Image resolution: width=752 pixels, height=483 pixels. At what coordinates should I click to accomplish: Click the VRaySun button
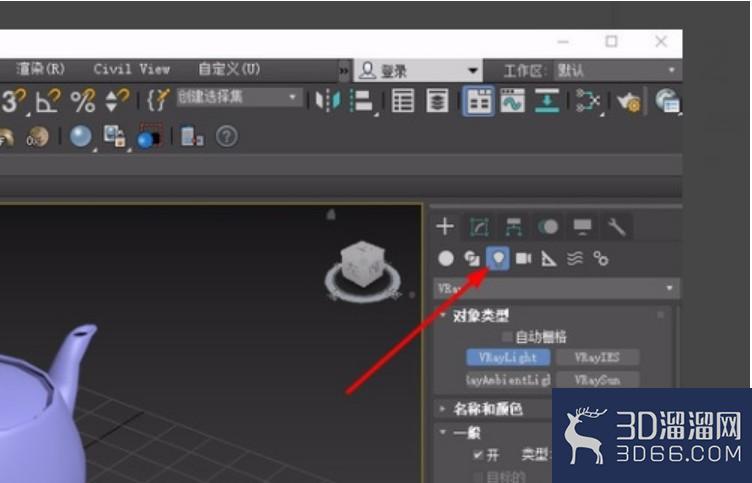[597, 380]
